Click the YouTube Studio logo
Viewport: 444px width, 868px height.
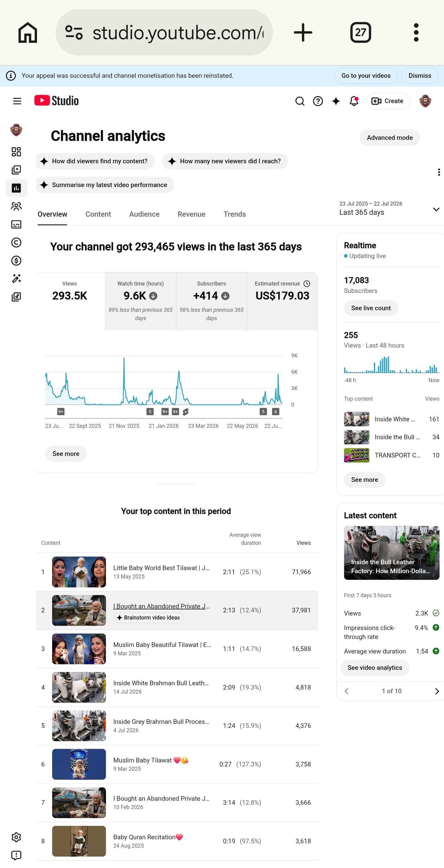coord(56,101)
